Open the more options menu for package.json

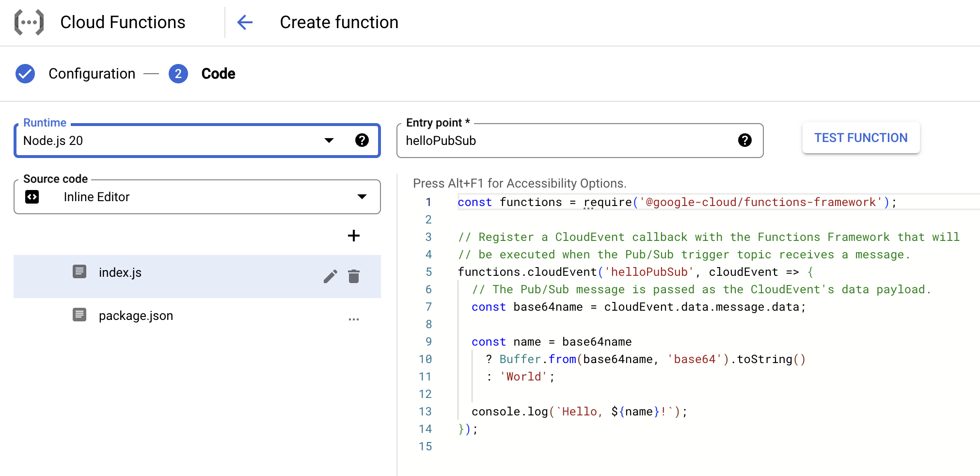[x=354, y=318]
